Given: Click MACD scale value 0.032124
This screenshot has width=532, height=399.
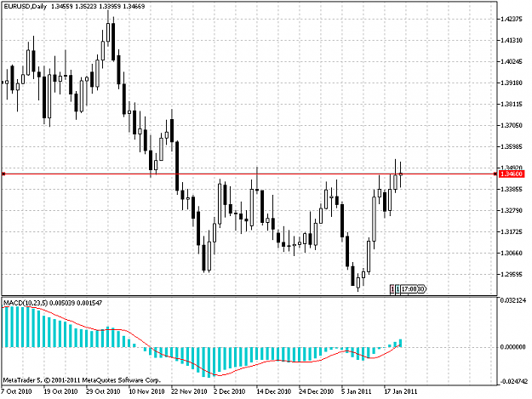Looking at the screenshot, I should click(x=513, y=300).
